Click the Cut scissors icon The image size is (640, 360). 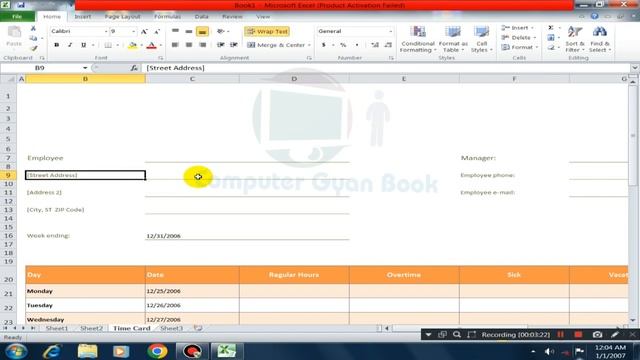[x=33, y=28]
